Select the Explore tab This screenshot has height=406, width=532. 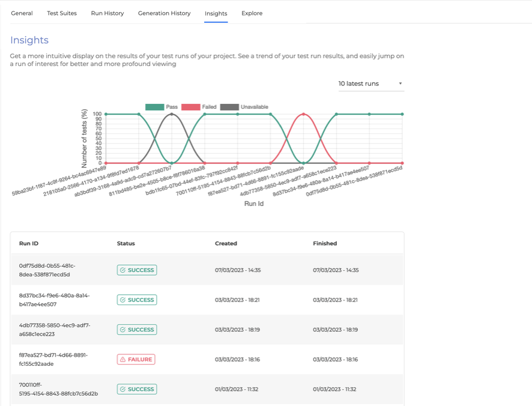(x=252, y=13)
